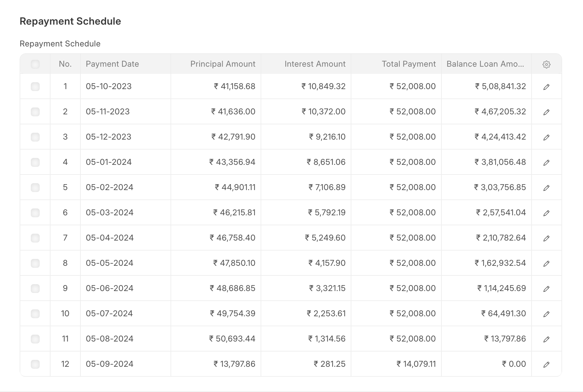Edit payment entry dated 05-05-2024

547,263
